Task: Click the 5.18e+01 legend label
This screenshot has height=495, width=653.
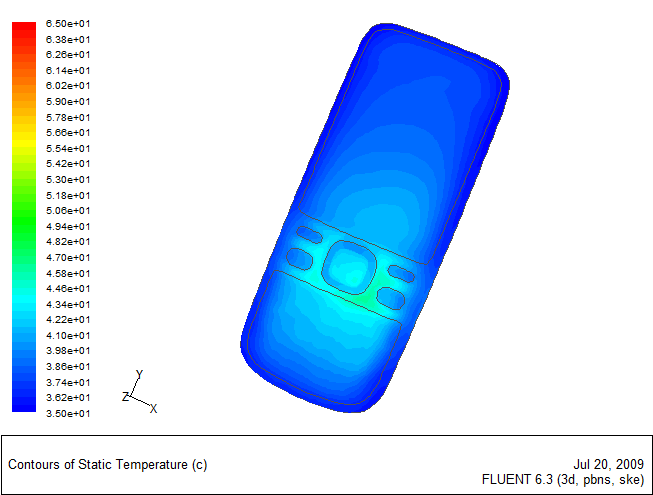Action: pyautogui.click(x=68, y=195)
